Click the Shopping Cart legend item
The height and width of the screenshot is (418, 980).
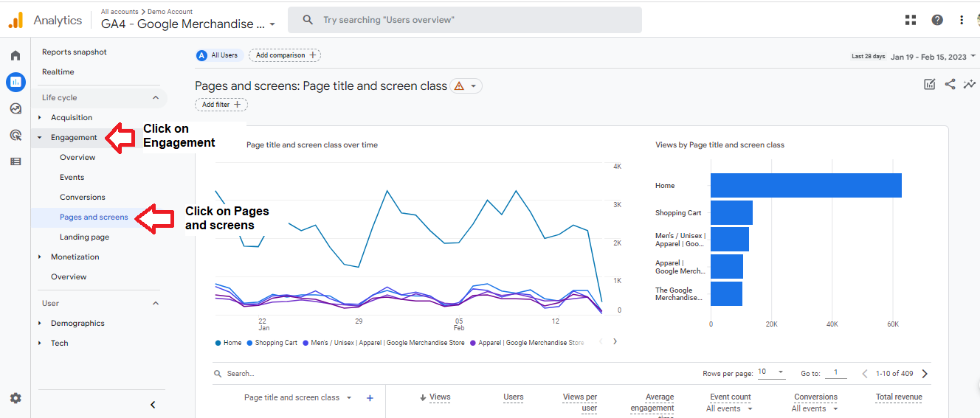pyautogui.click(x=272, y=342)
